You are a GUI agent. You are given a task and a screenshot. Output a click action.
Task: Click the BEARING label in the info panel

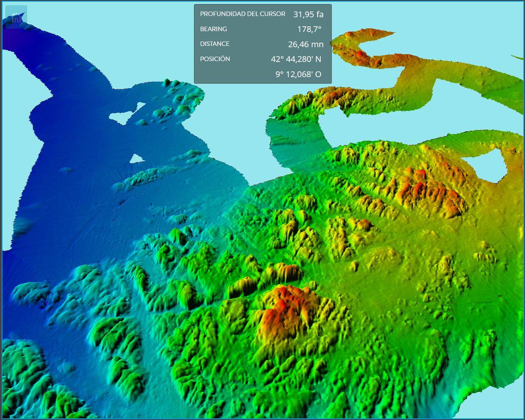point(213,29)
